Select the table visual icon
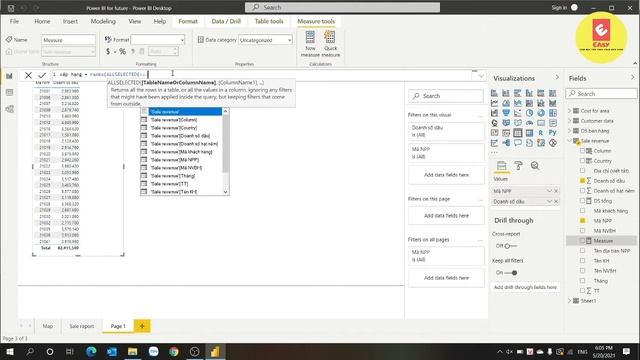 pos(518,133)
